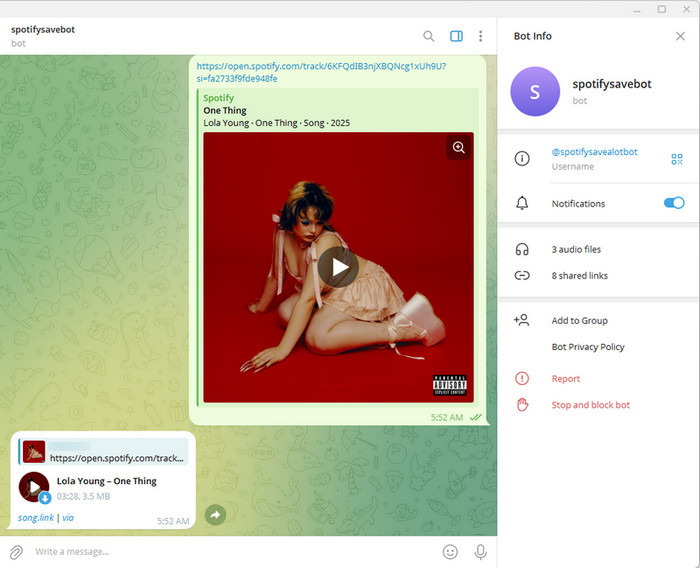Click the shared links chain icon
700x568 pixels.
[522, 276]
